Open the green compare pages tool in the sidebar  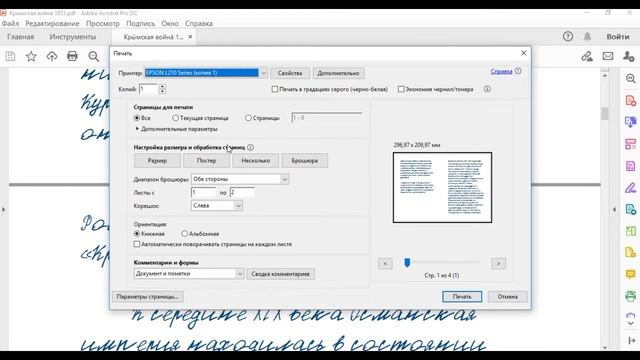tap(631, 231)
